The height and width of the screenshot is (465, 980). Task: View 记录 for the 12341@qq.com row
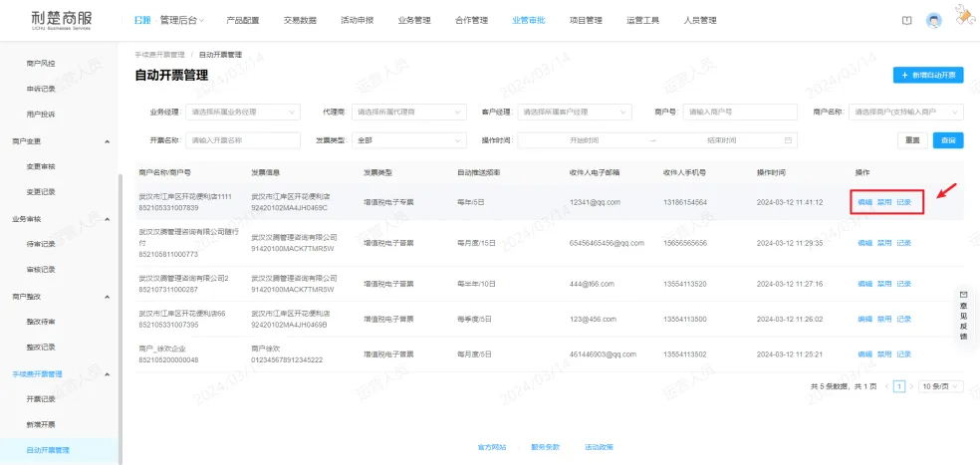tap(903, 202)
